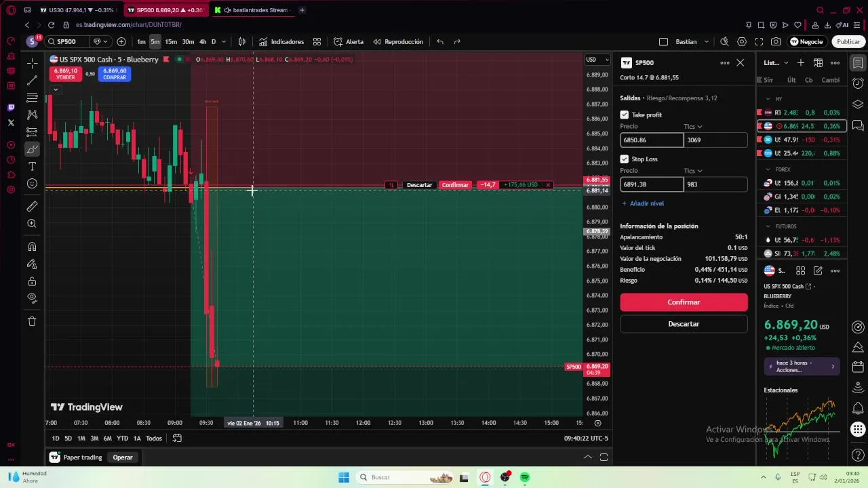Open the Alerts clock icon in right sidebar
The height and width of the screenshot is (488, 868).
tap(858, 83)
